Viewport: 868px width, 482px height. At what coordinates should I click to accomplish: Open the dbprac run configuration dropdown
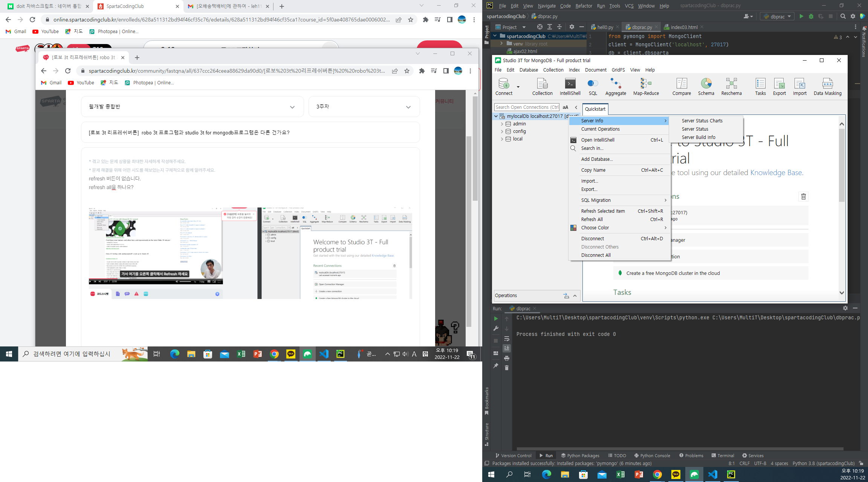pos(777,17)
